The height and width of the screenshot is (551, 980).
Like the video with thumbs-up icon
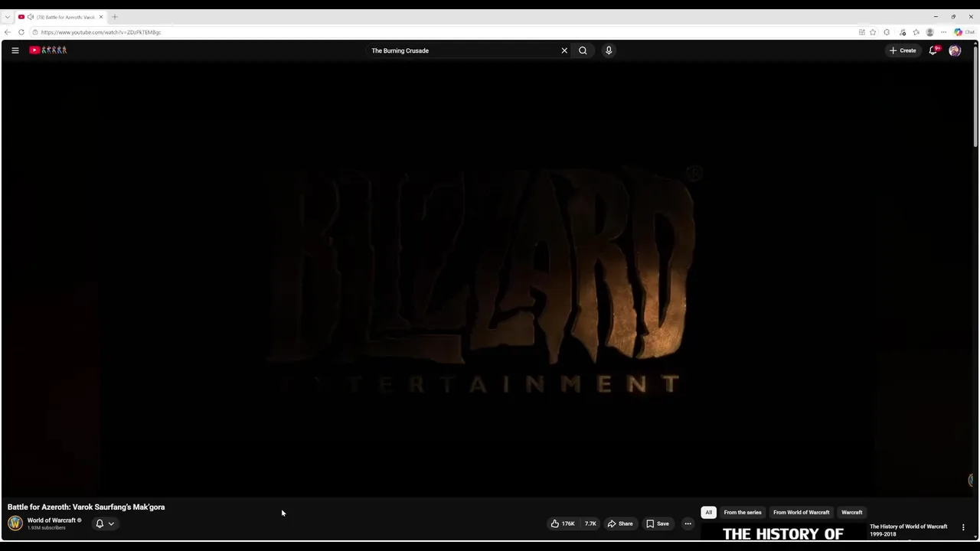pos(563,523)
